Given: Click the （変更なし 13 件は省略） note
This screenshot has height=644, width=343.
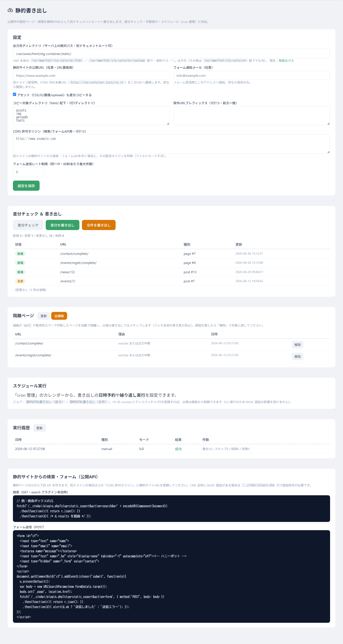Looking at the screenshot, I should point(30,290).
